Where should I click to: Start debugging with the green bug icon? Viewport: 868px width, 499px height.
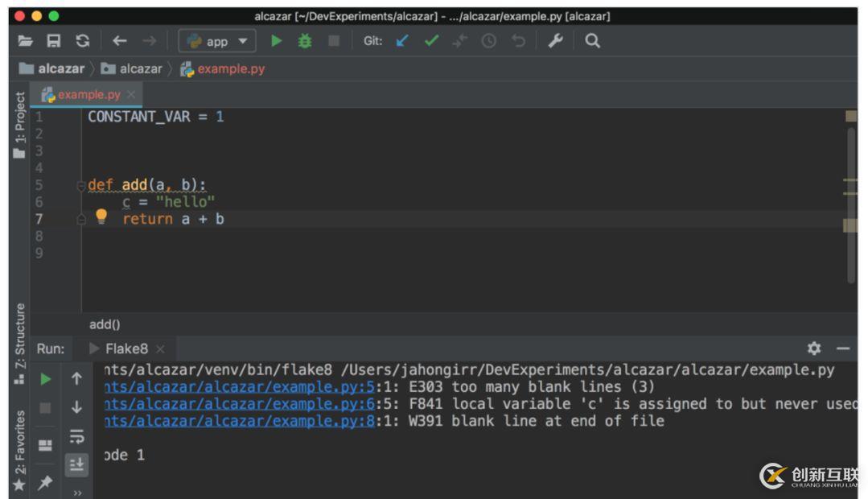pos(305,41)
